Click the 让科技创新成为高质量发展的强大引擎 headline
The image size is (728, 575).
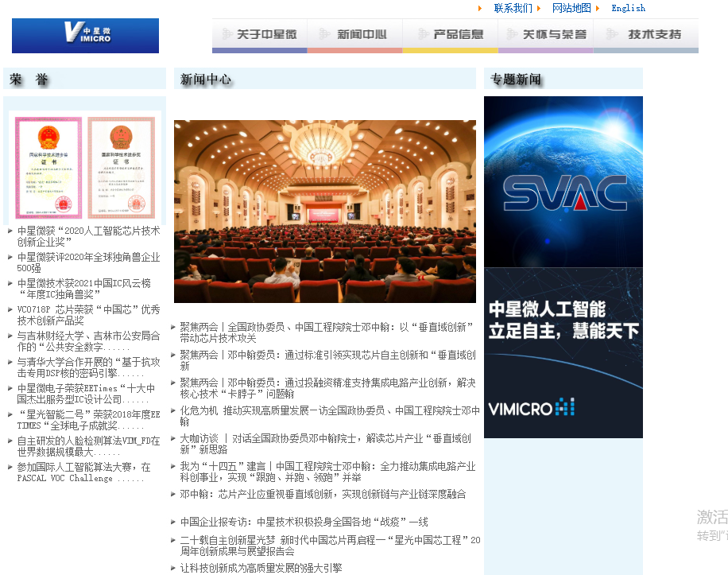(261, 568)
